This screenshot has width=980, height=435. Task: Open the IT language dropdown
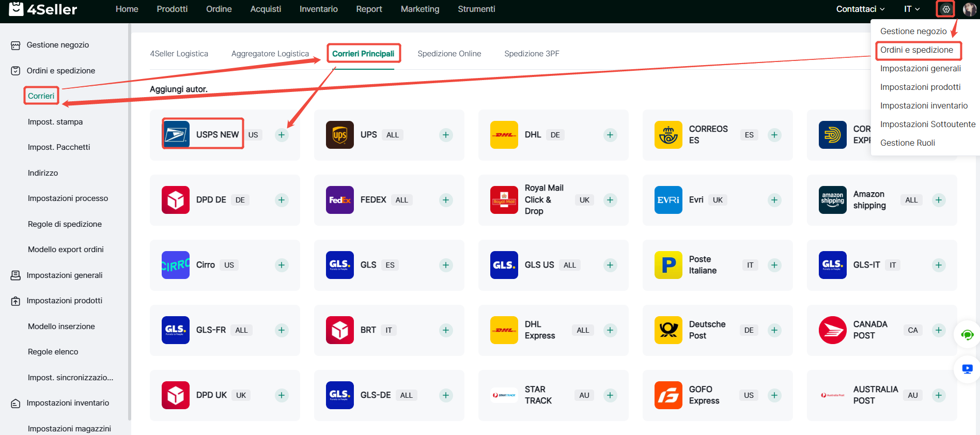click(x=911, y=9)
